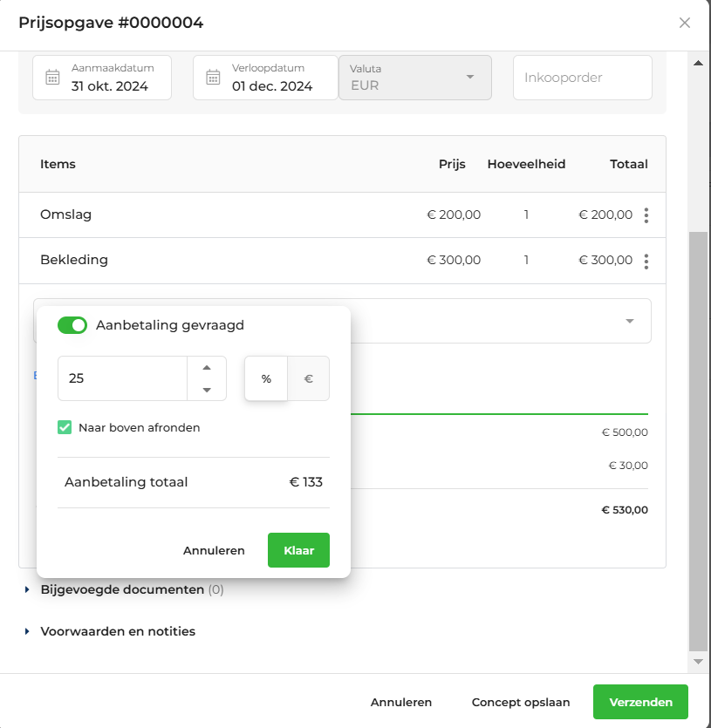Toggle off Aanbetaling gevraagd switch
711x728 pixels.
pos(72,325)
